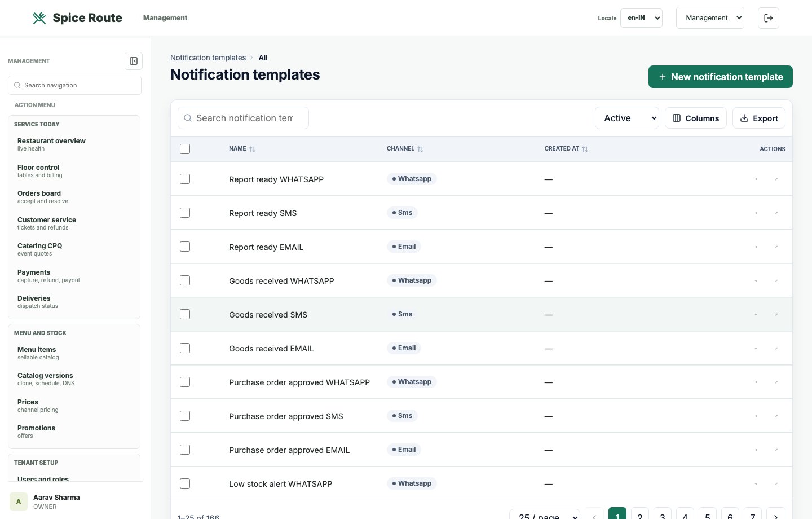Click the Whatsapp badge on Report ready WHATSAPP

click(412, 179)
